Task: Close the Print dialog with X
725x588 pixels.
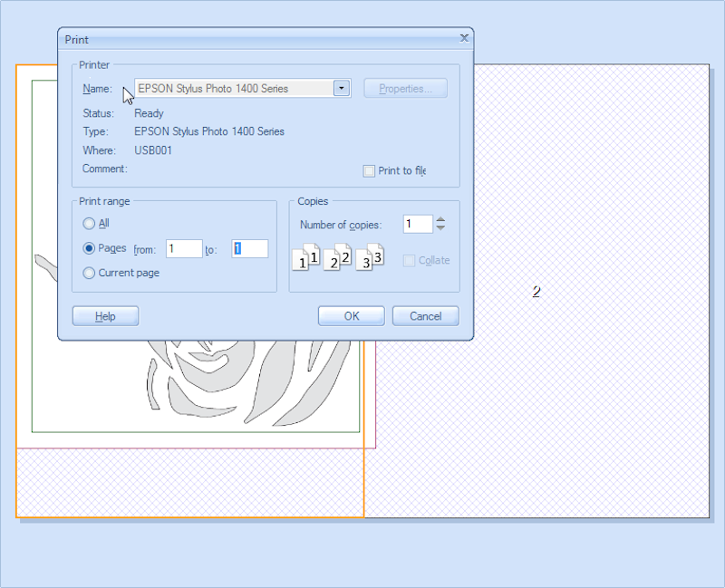Action: pos(464,38)
